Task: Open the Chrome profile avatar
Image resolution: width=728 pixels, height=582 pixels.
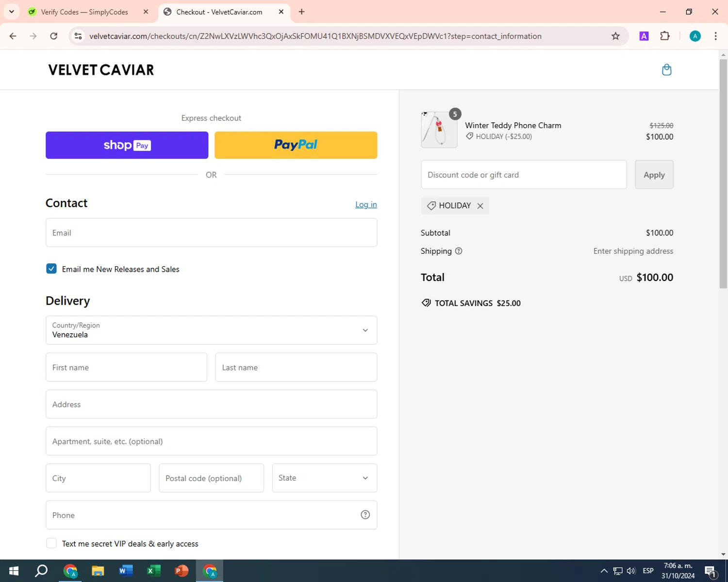Action: pyautogui.click(x=695, y=36)
